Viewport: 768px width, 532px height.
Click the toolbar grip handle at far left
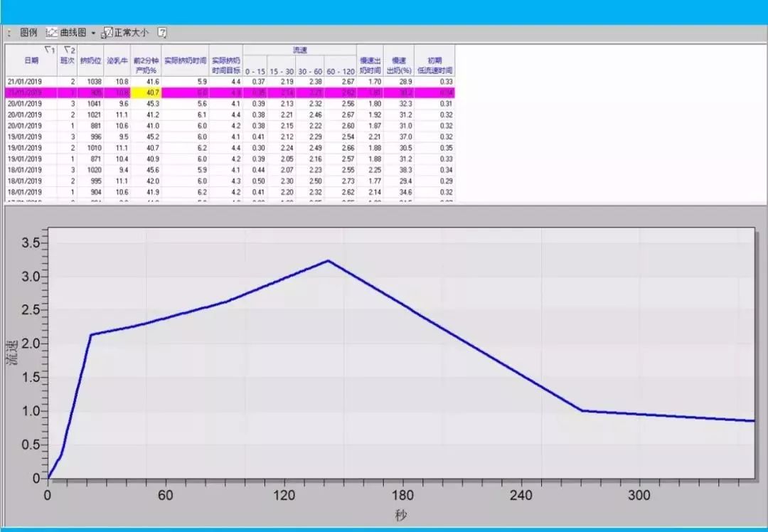pyautogui.click(x=9, y=33)
